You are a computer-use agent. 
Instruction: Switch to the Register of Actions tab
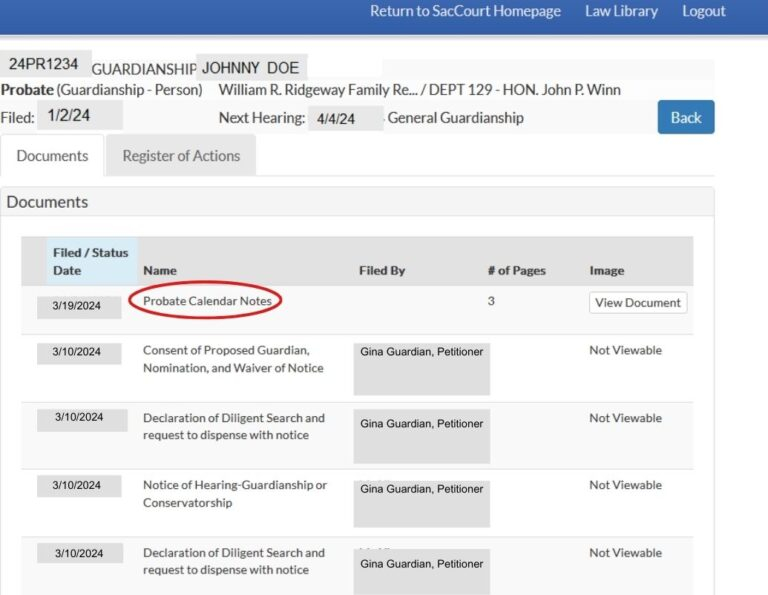[181, 156]
